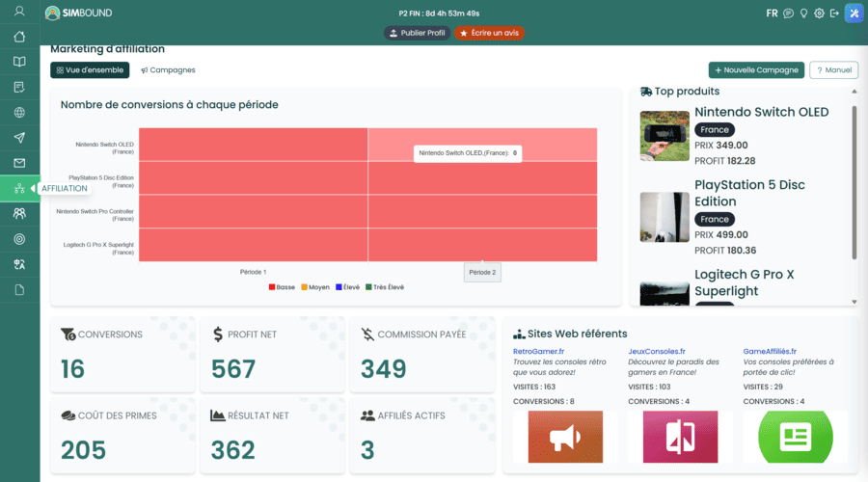Click JeuxConsoles pink site image
The width and height of the screenshot is (868, 482).
[x=680, y=437]
